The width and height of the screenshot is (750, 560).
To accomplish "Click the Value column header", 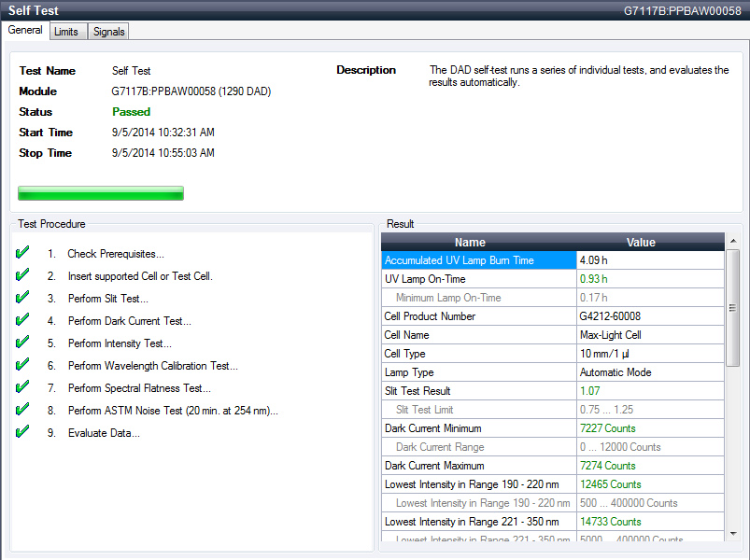I will pyautogui.click(x=641, y=242).
